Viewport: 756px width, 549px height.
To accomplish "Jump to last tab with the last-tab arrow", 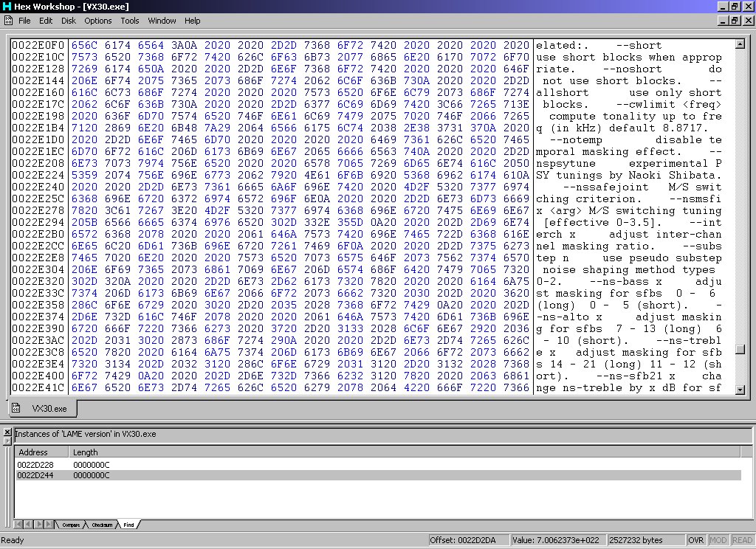I will [49, 525].
